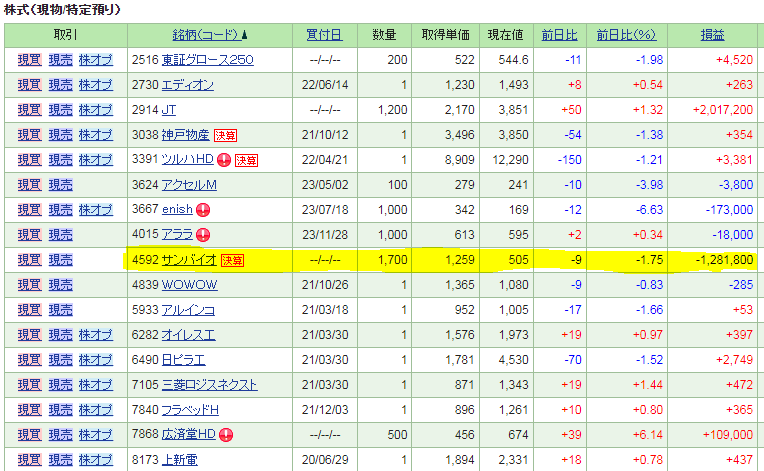
Task: Click 現売 for 神戸物産 row
Action: click(x=60, y=135)
